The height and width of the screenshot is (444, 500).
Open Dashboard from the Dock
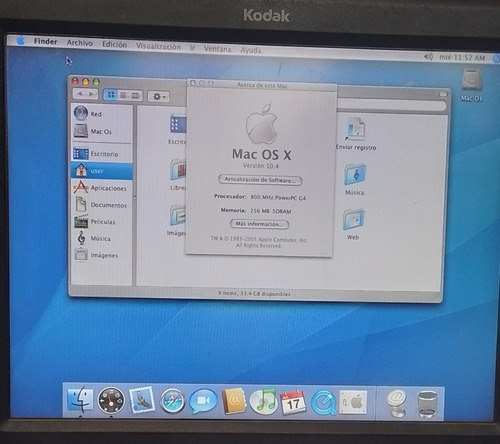pos(111,400)
